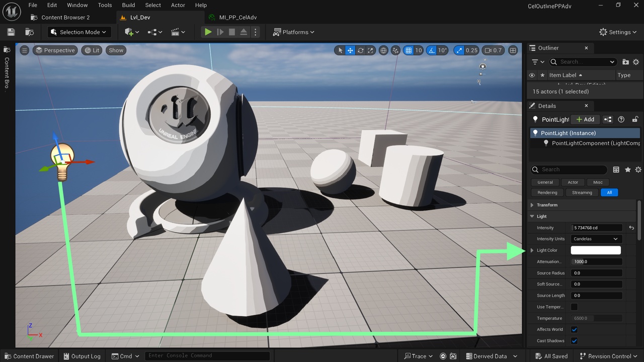Switch world/local coordinate system globe icon

click(383, 50)
